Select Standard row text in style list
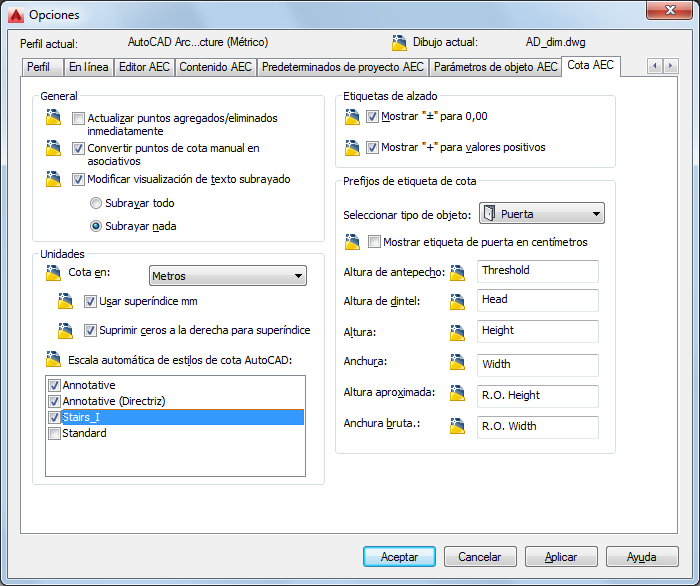Viewport: 700px width, 586px height. [84, 433]
